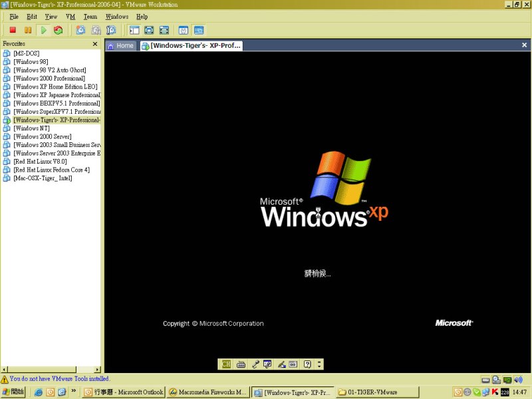This screenshot has height=399, width=532.
Task: Open the File menu
Action: [x=14, y=16]
